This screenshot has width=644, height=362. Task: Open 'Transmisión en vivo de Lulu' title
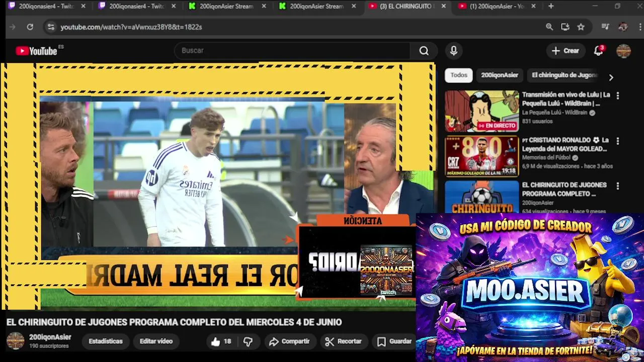point(566,99)
